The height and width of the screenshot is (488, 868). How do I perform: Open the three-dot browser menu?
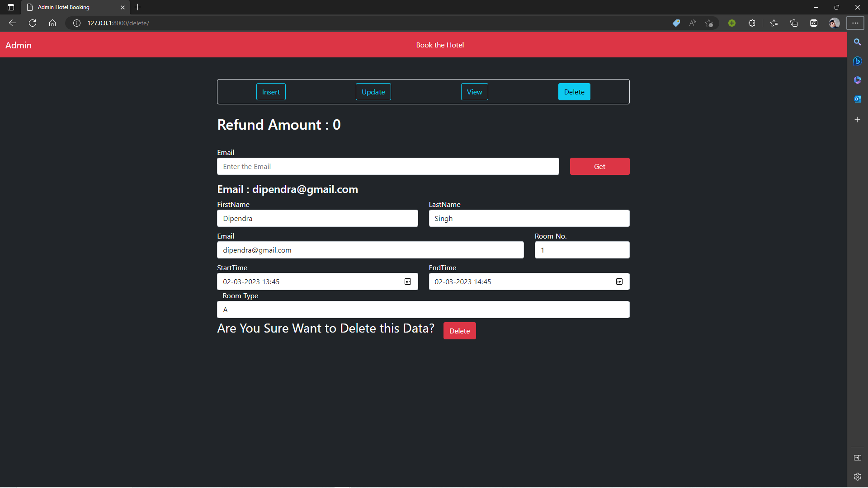[x=855, y=23]
